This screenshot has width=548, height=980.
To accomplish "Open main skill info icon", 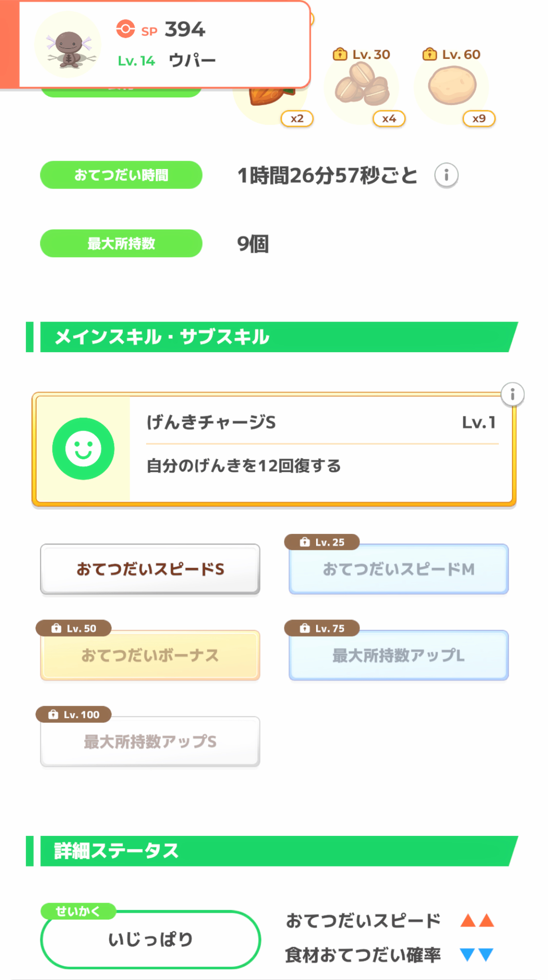I will coord(512,394).
